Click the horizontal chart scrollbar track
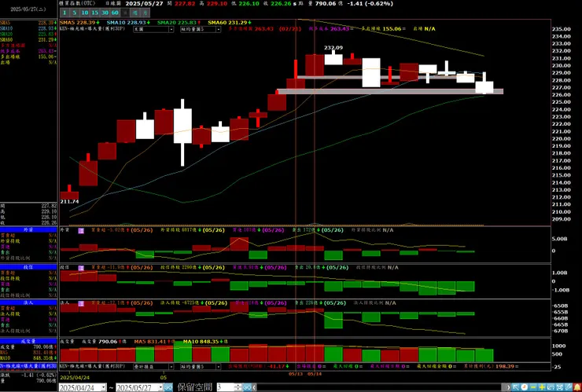The image size is (582, 392). tap(378, 387)
